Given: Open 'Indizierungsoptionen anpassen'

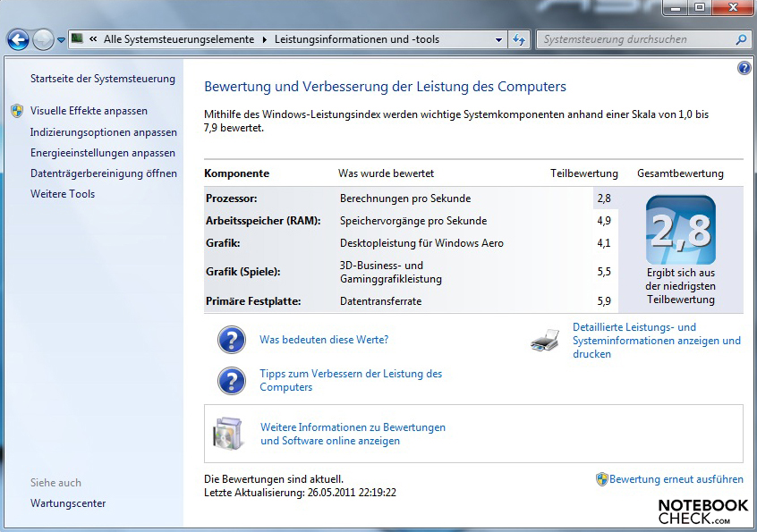Looking at the screenshot, I should pos(103,132).
